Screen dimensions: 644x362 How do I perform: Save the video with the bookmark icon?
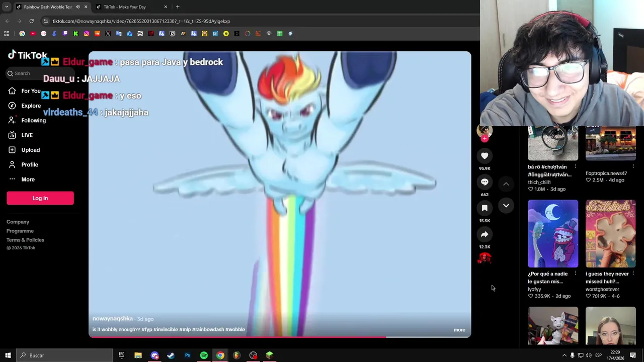[x=485, y=208]
